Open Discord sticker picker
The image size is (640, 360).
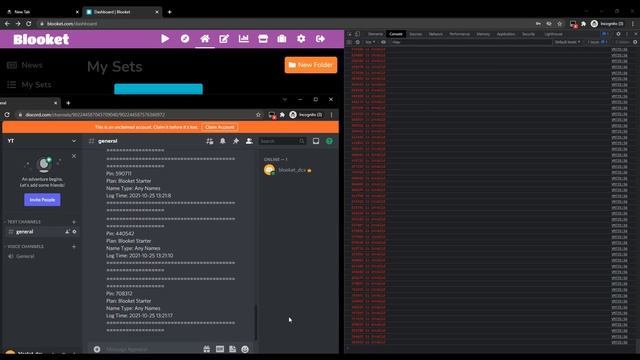(232, 349)
